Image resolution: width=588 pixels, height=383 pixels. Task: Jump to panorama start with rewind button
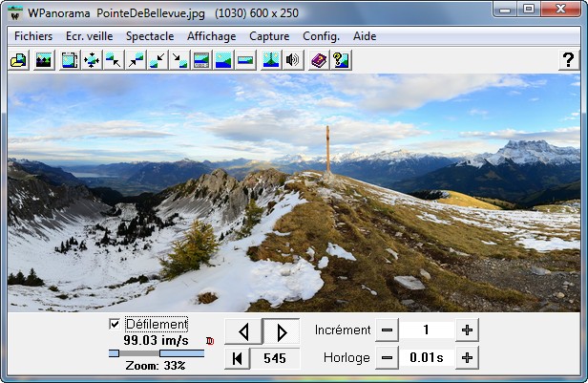pos(238,358)
